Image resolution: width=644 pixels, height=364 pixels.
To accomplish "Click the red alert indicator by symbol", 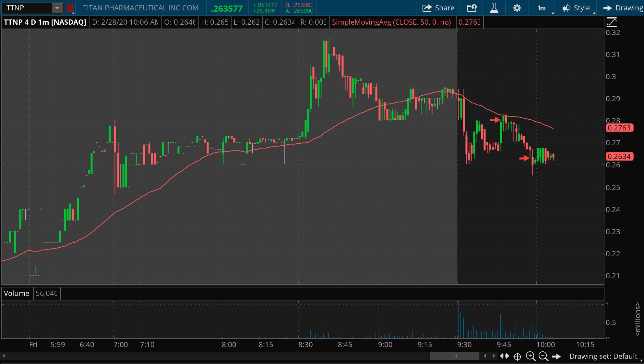I will tap(70, 8).
